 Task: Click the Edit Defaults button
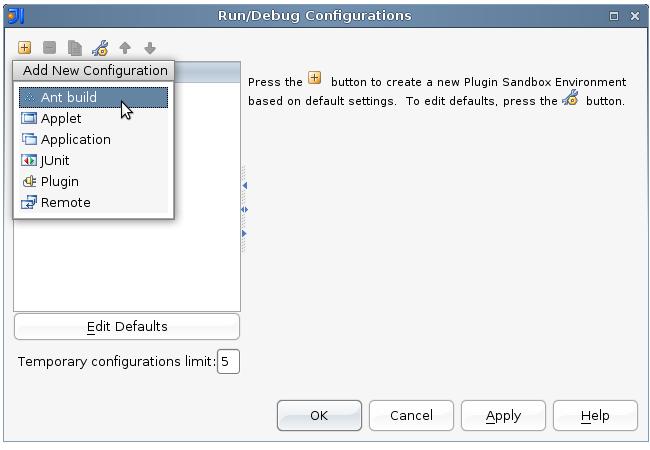click(127, 327)
